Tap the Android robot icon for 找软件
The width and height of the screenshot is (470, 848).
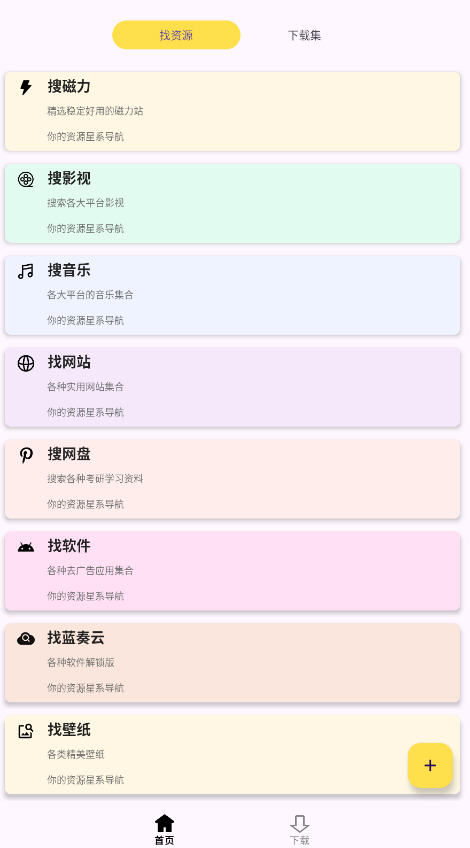pos(25,547)
